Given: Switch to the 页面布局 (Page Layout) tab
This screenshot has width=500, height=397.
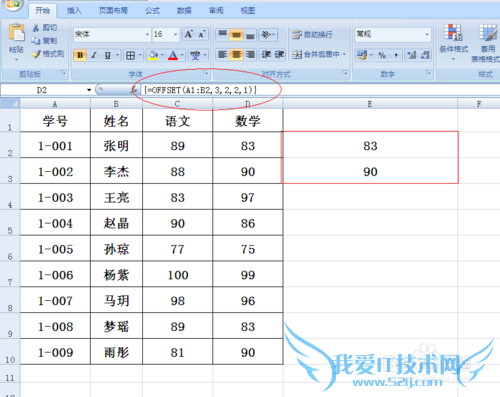Looking at the screenshot, I should pyautogui.click(x=113, y=11).
